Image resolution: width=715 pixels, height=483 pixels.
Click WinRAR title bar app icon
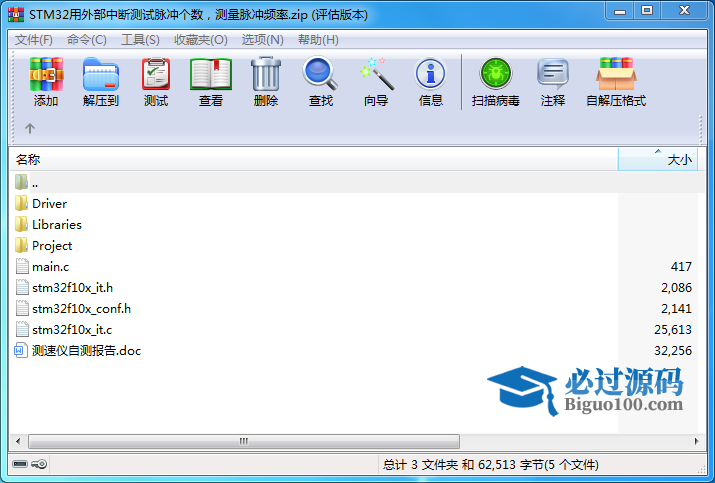[x=16, y=14]
